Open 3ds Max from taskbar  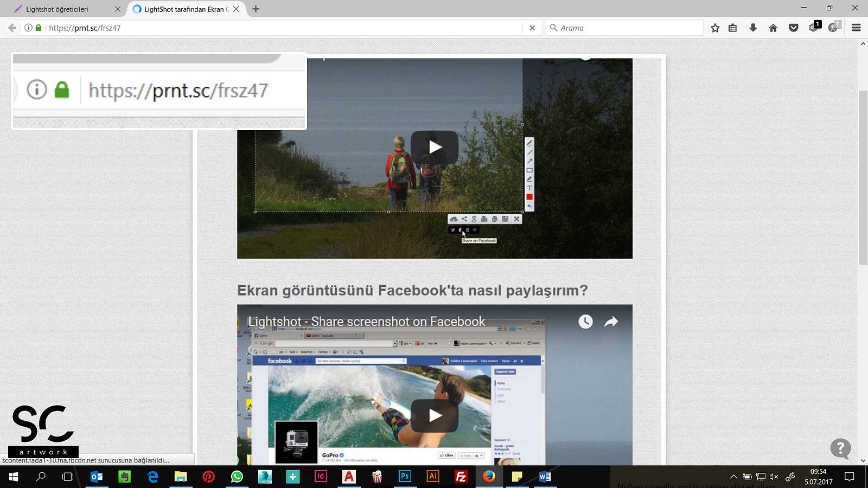(x=265, y=477)
